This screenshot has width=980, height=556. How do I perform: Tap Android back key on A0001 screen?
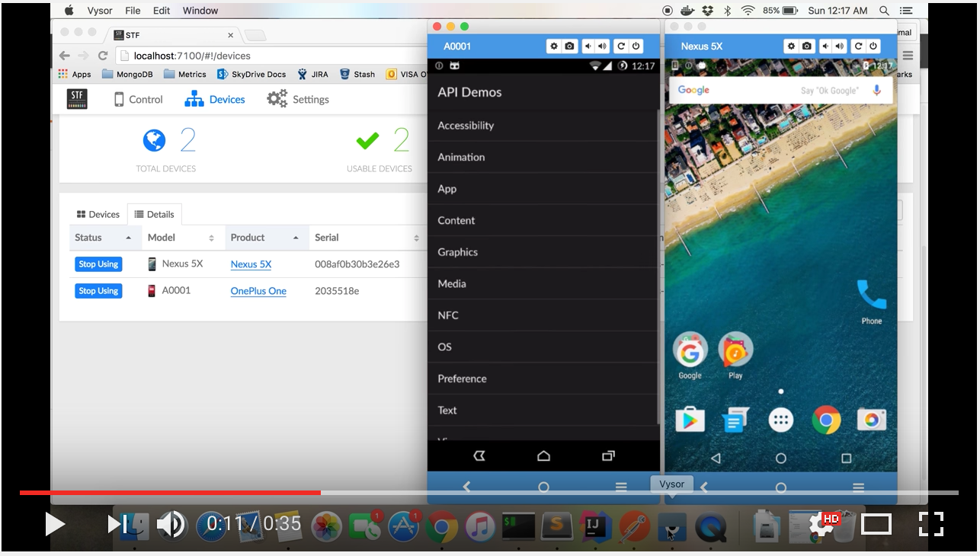coord(479,456)
